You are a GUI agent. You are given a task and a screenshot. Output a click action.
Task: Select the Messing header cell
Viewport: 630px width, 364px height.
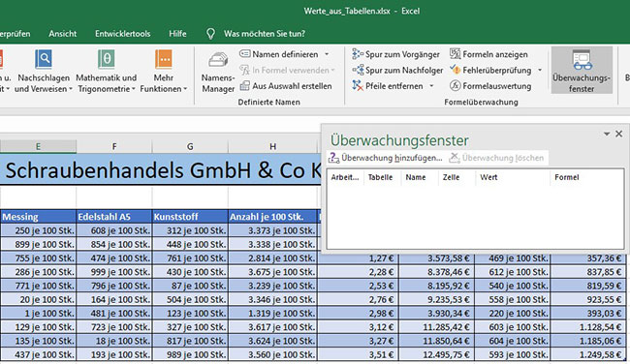[38, 217]
